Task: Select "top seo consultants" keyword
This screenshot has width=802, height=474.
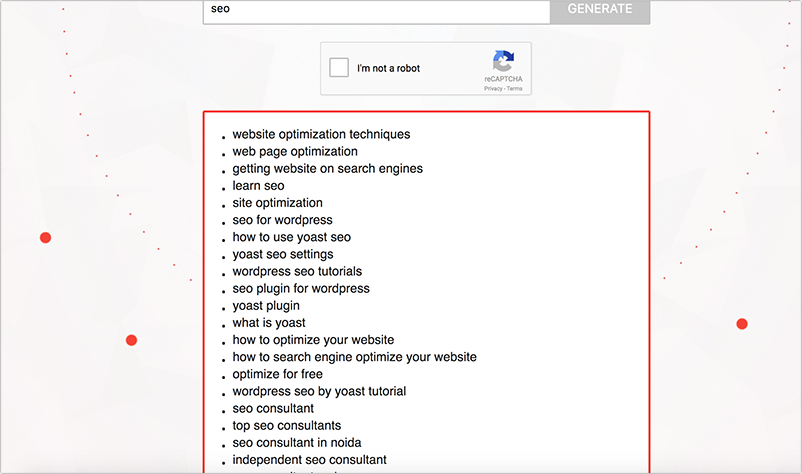Action: [x=286, y=425]
